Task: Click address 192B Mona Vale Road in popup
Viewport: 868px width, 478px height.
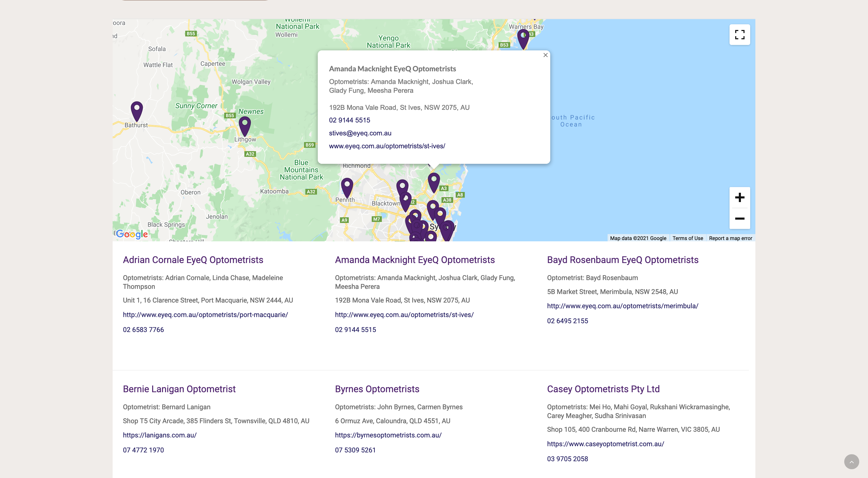Action: 399,107
